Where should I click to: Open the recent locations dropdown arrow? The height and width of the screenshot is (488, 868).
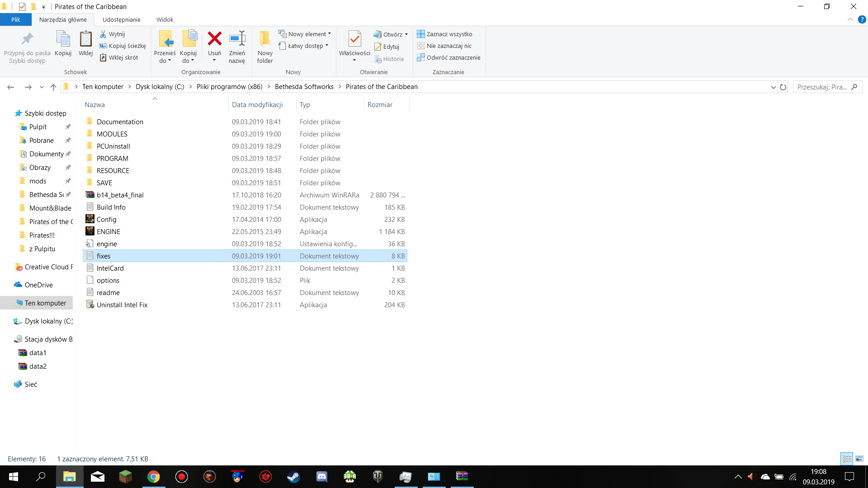[42, 87]
